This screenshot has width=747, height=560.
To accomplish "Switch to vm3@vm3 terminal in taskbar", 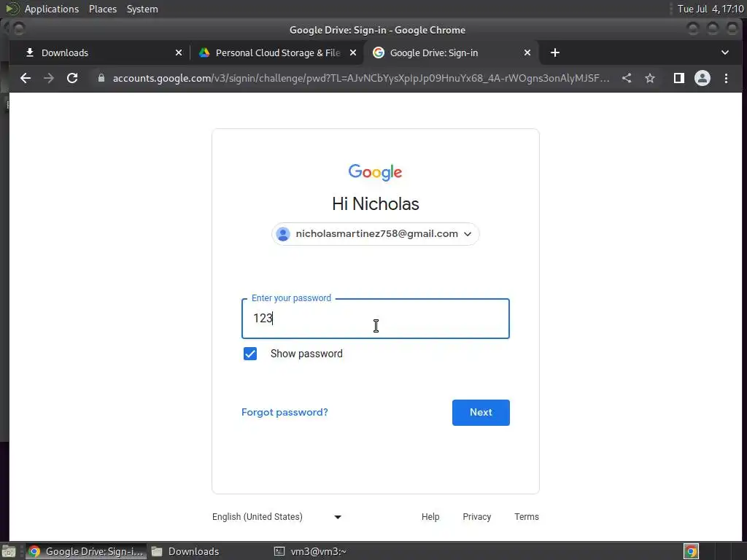I will (x=311, y=551).
